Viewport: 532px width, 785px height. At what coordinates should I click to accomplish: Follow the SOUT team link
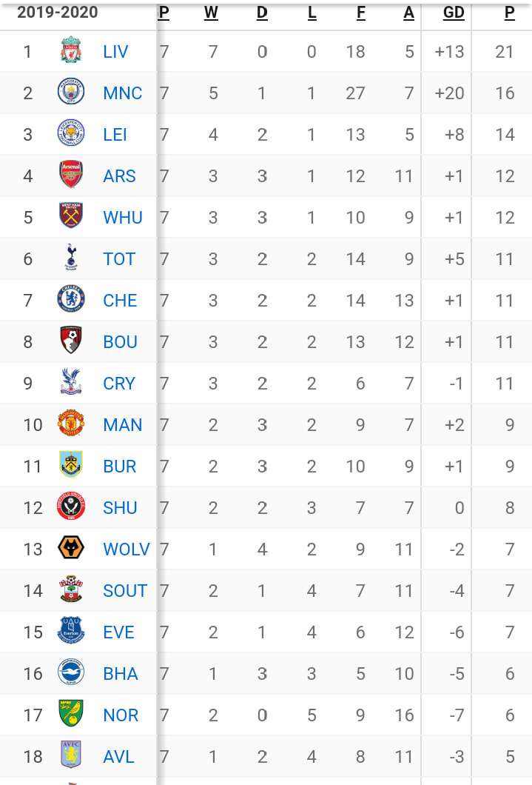125,591
